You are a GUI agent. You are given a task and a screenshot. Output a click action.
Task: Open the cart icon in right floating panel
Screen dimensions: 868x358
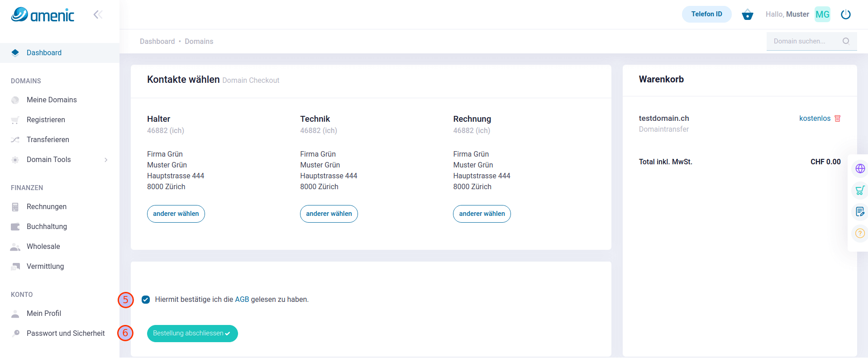tap(860, 190)
